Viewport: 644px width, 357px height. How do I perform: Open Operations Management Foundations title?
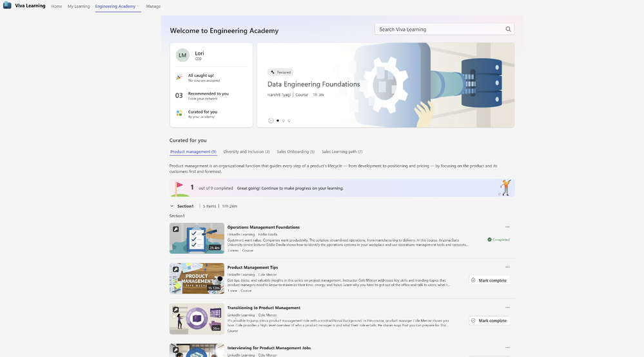coord(263,227)
